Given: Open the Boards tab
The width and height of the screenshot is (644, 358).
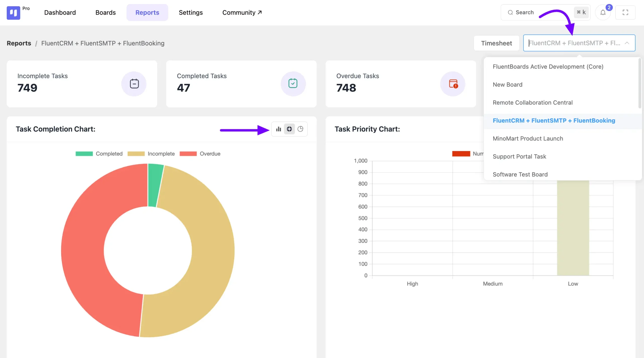Looking at the screenshot, I should click(x=105, y=13).
